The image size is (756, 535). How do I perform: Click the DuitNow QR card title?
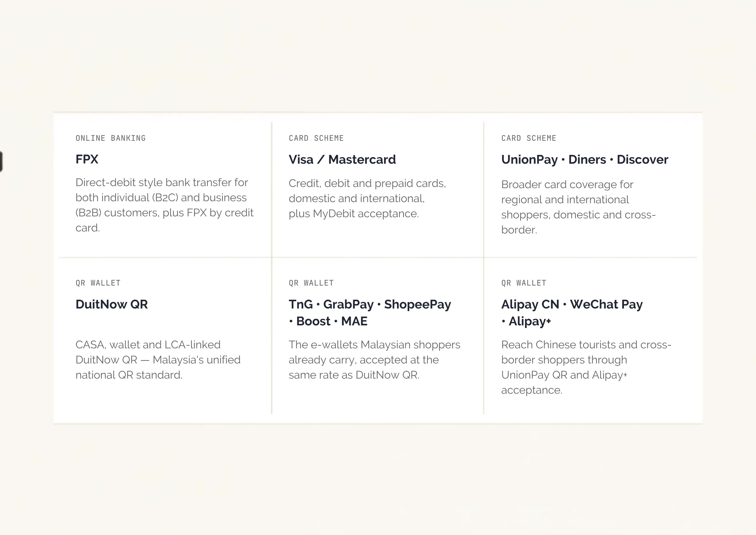coord(112,304)
